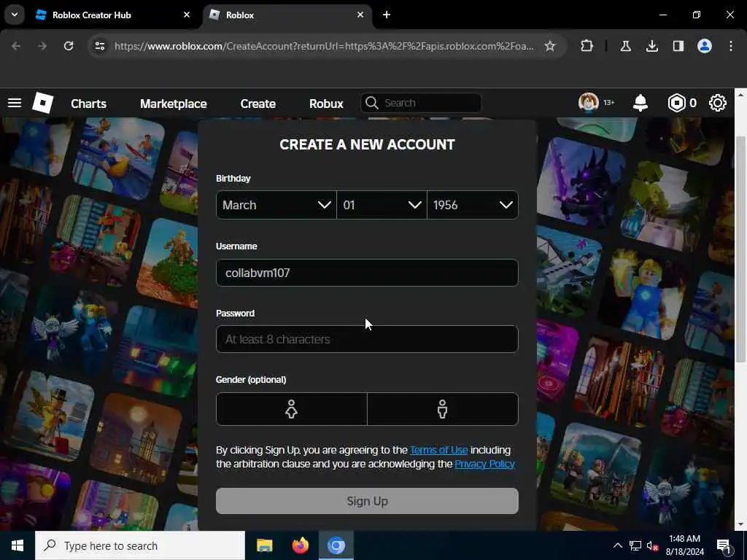View site information icon in address bar
Viewport: 747px width, 560px height.
tap(99, 46)
